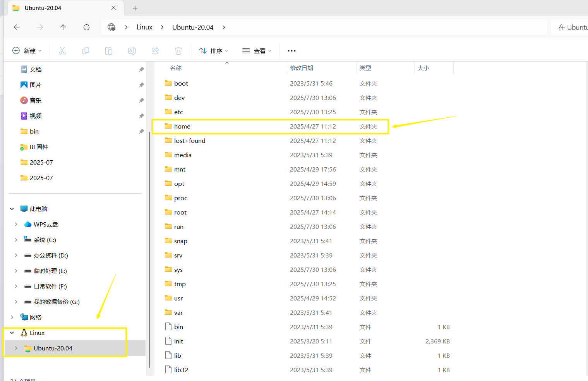Screen dimensions: 588x381
Task: Open the three-dot more options menu
Action: (291, 51)
